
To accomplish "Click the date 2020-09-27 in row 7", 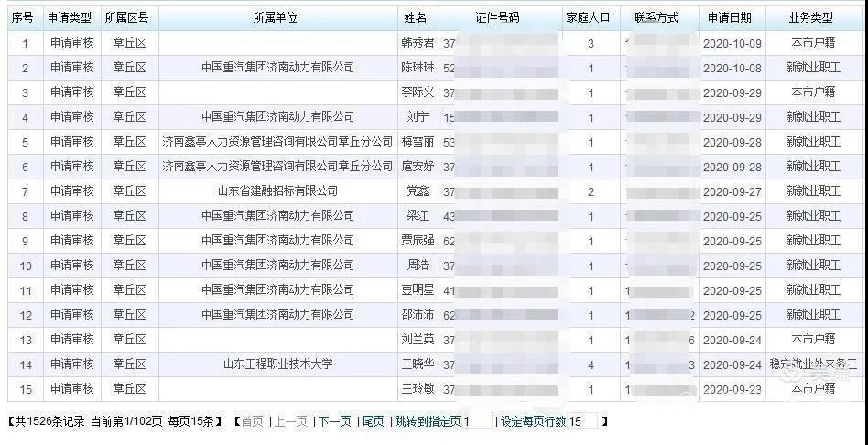I will click(x=732, y=191).
